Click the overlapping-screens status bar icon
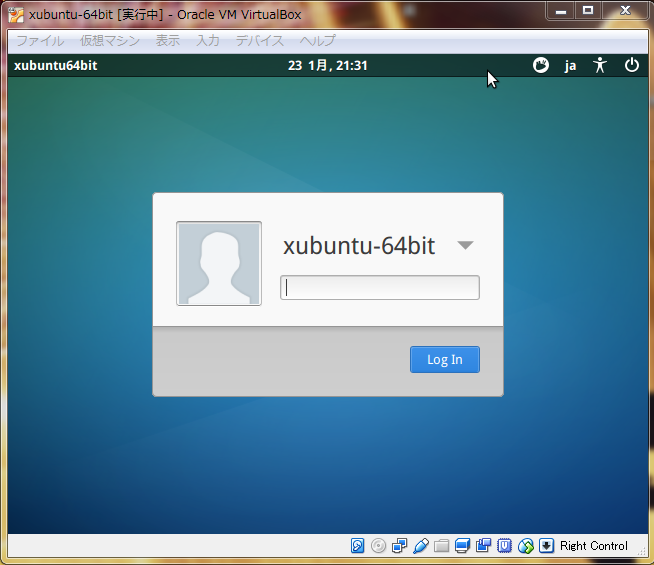The height and width of the screenshot is (565, 654). [483, 545]
